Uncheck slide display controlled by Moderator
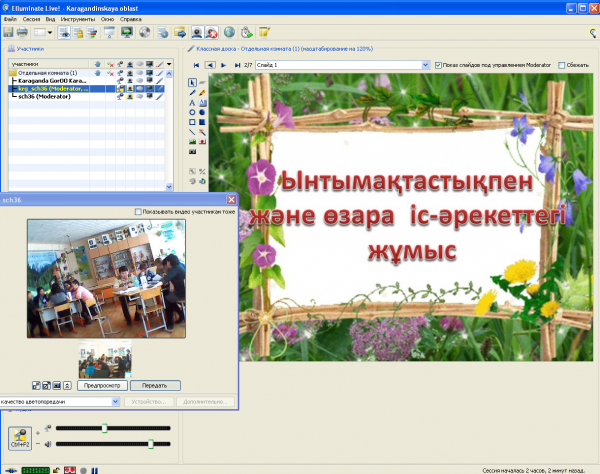The image size is (600, 474). (x=438, y=65)
